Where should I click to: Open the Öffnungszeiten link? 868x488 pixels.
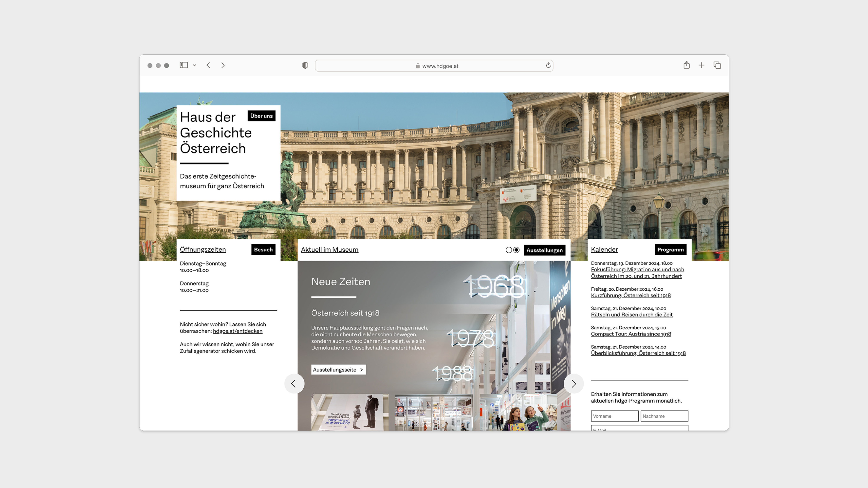(203, 250)
